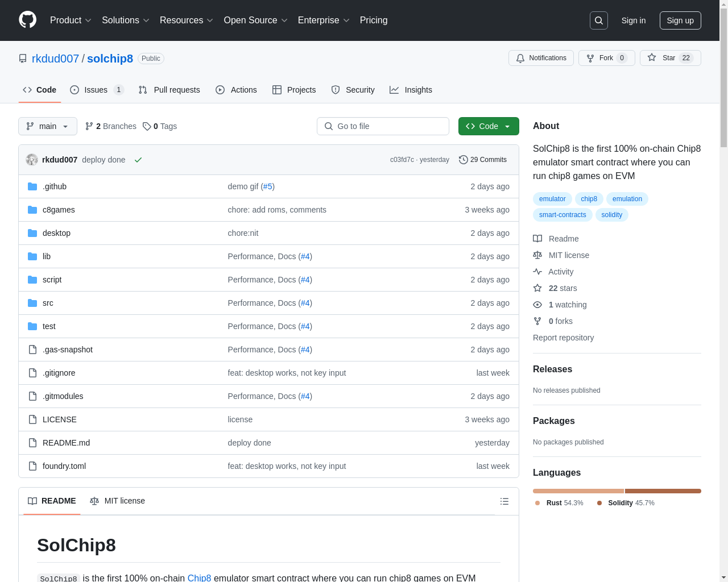The width and height of the screenshot is (728, 582).
Task: Click the Go to file search field
Action: 383,126
